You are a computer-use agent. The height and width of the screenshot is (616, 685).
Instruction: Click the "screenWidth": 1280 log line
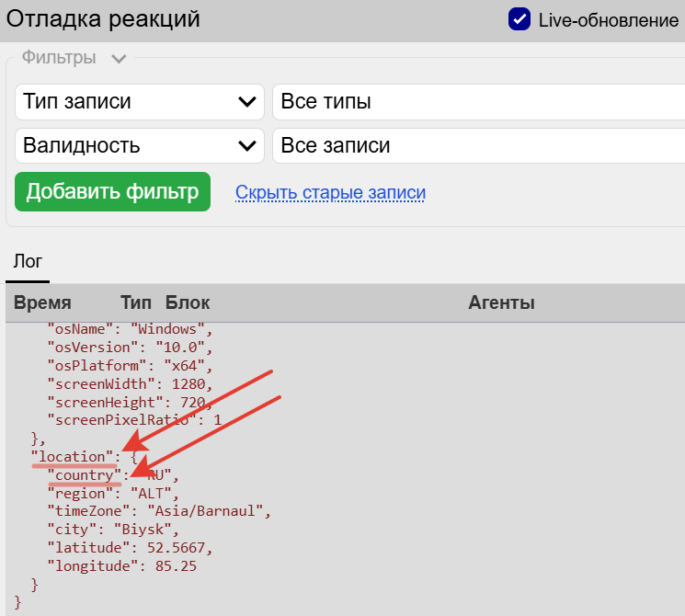[x=131, y=384]
